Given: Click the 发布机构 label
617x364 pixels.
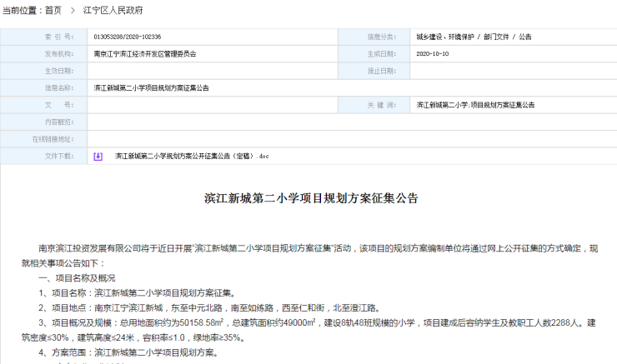Looking at the screenshot, I should tap(59, 54).
